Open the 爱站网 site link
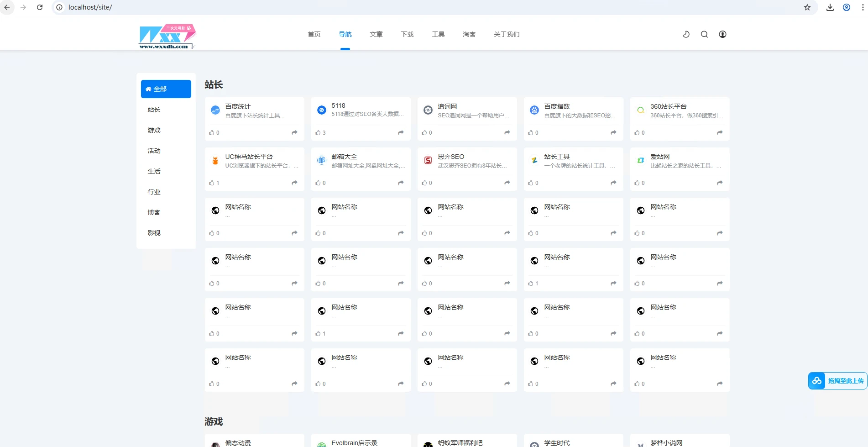 660,157
